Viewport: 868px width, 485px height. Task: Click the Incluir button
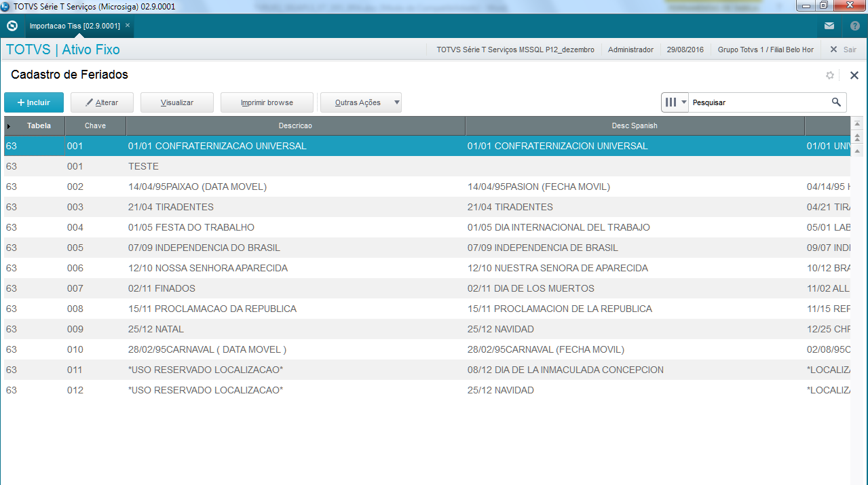coord(34,102)
